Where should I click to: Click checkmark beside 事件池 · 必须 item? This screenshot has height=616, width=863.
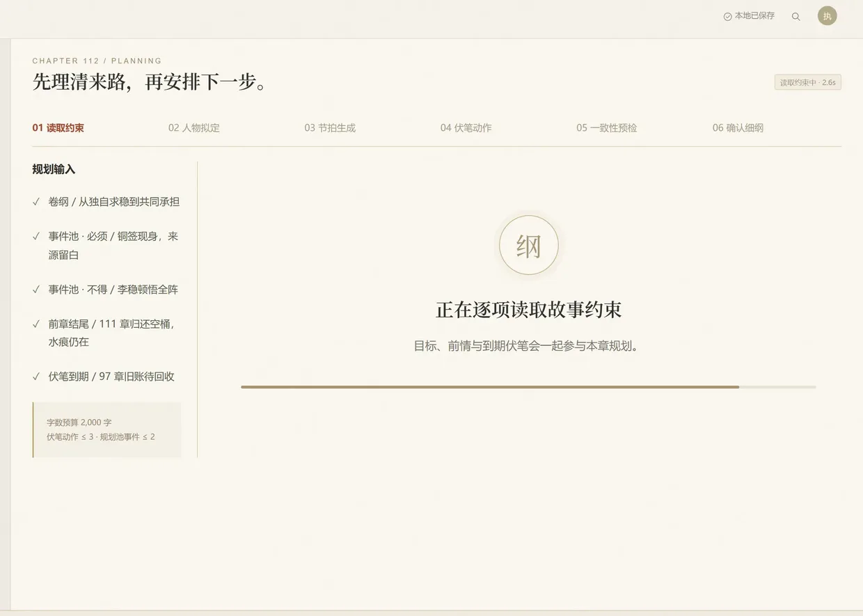(35, 237)
